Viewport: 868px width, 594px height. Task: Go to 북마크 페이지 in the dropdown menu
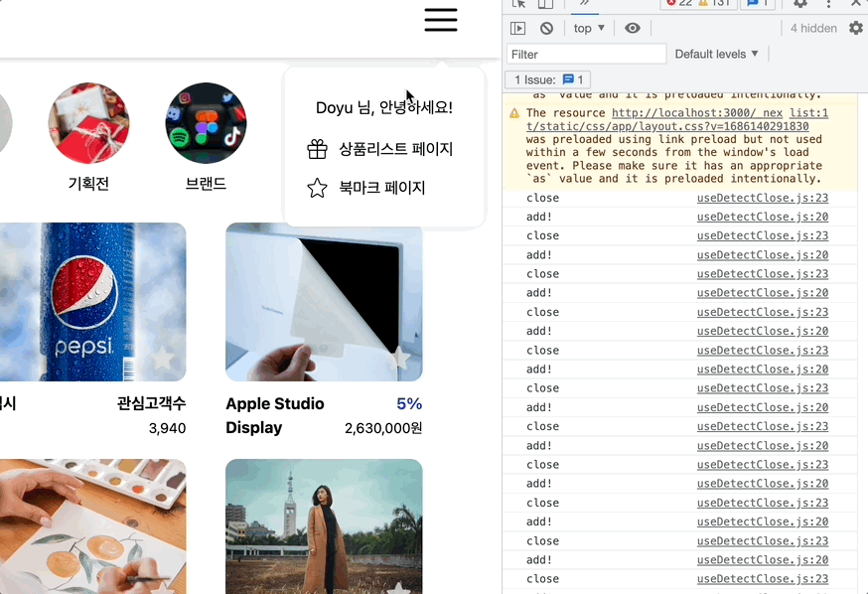pos(365,188)
